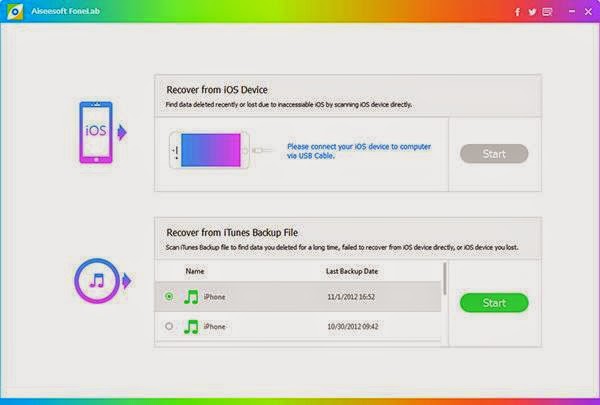600x405 pixels.
Task: Click the Name column header
Action: coord(195,271)
